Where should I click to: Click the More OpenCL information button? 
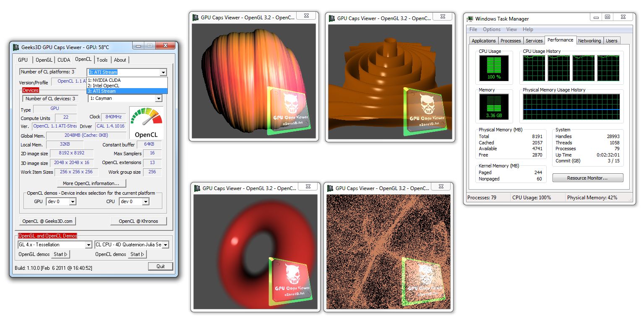pyautogui.click(x=91, y=183)
